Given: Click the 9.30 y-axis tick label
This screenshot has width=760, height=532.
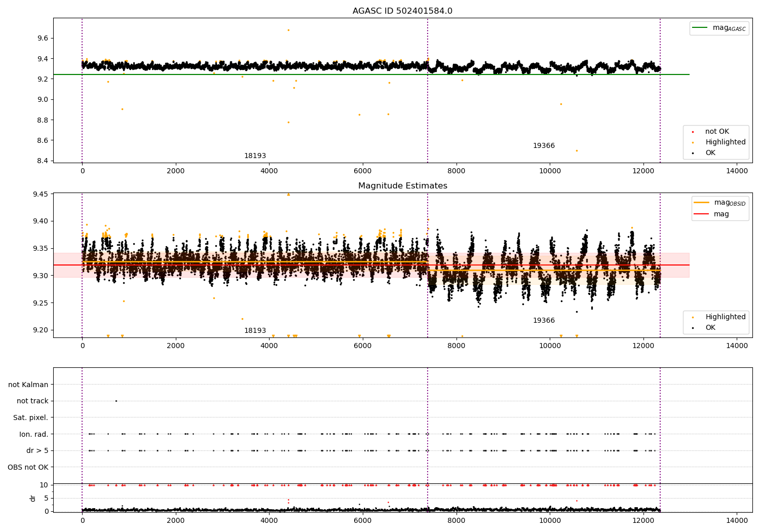Looking at the screenshot, I should [x=40, y=276].
